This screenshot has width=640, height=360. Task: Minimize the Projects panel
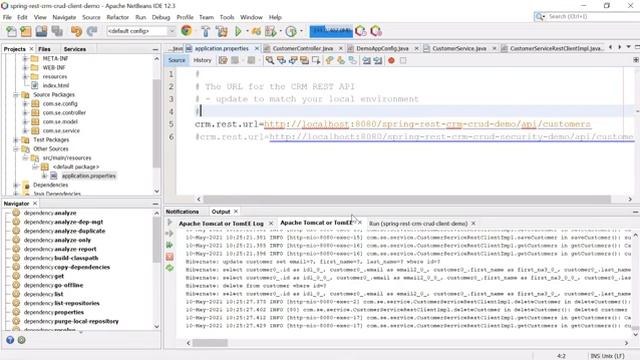click(156, 49)
